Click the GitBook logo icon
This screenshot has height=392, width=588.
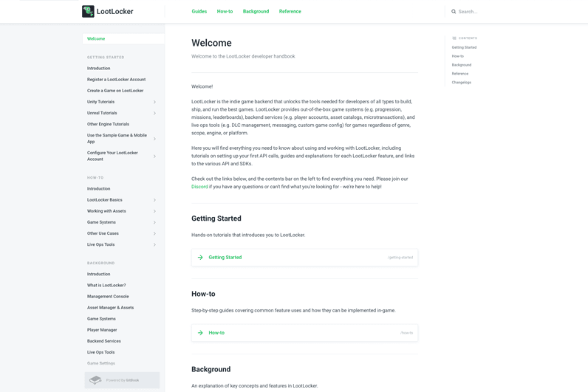pos(95,380)
